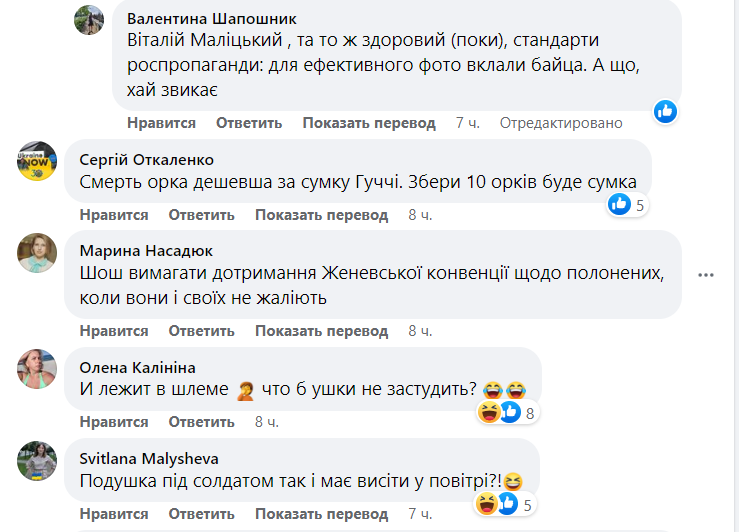The height and width of the screenshot is (532, 739).
Task: Reply to Svitlana Malysheva's comment
Action: (x=201, y=514)
